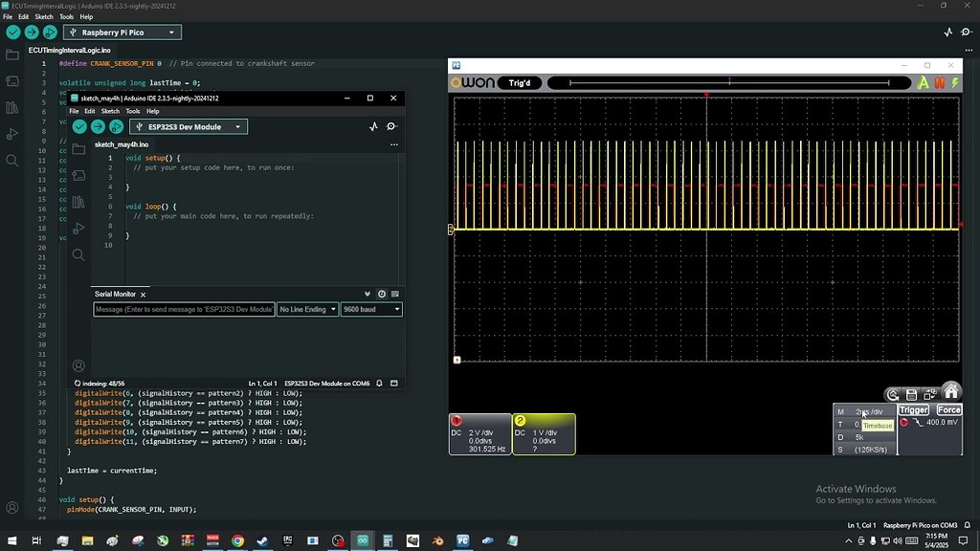
Task: Click the Home icon on the oscilloscope panel
Action: [951, 393]
